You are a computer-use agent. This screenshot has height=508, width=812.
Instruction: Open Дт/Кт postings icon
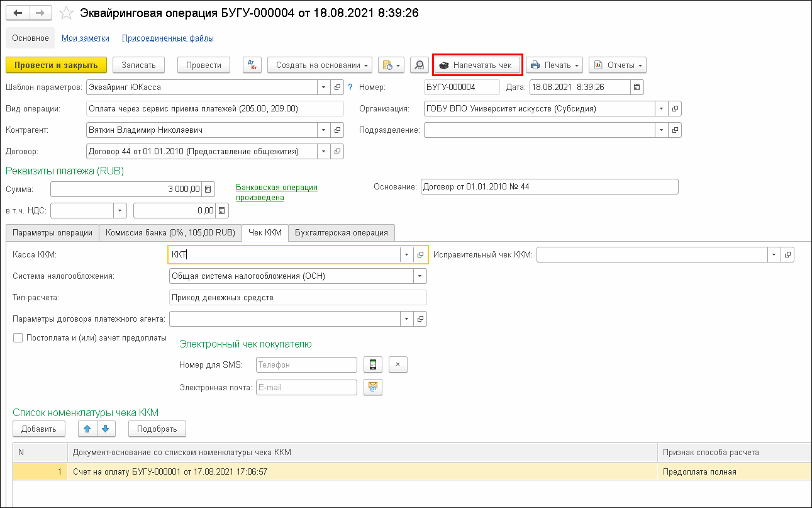(x=252, y=65)
